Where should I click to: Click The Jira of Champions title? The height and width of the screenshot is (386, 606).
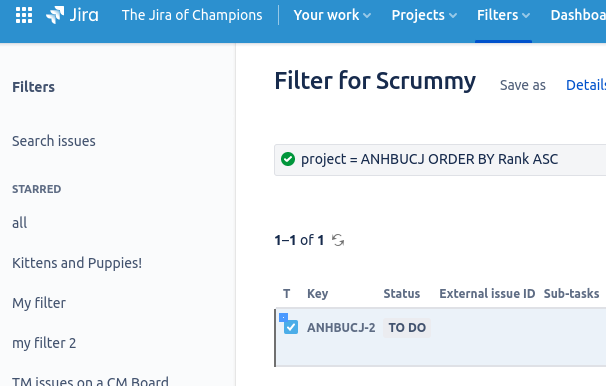click(x=192, y=15)
